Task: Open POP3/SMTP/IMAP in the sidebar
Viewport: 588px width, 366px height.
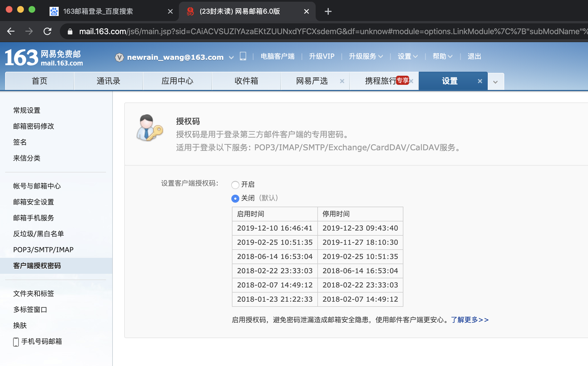Action: pyautogui.click(x=43, y=250)
